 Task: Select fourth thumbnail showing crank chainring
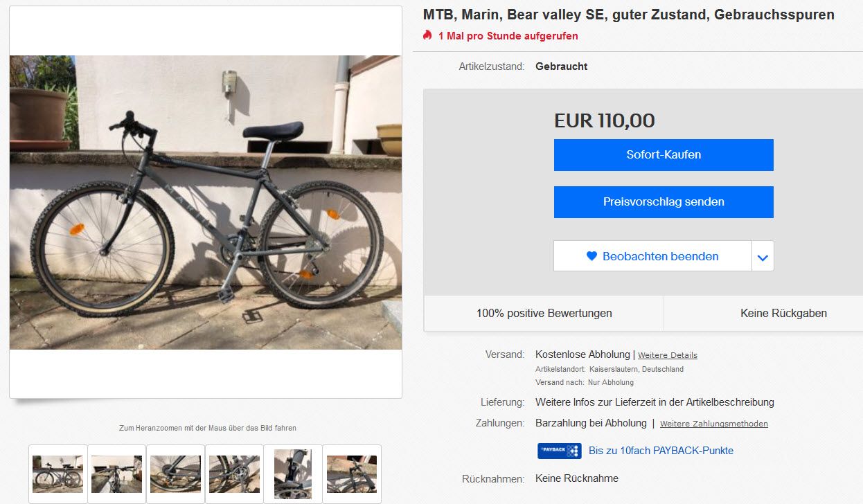[x=234, y=474]
